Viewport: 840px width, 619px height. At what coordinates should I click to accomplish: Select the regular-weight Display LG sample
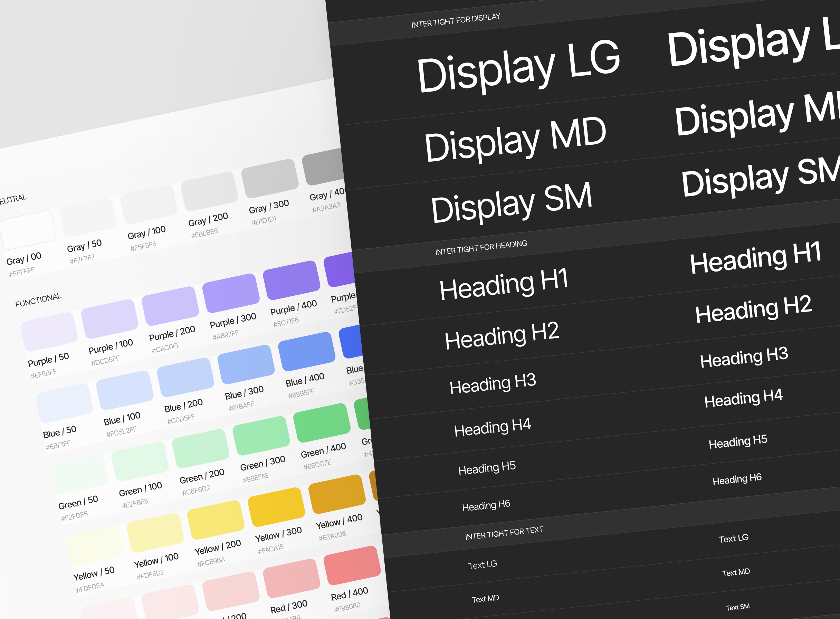pyautogui.click(x=519, y=67)
